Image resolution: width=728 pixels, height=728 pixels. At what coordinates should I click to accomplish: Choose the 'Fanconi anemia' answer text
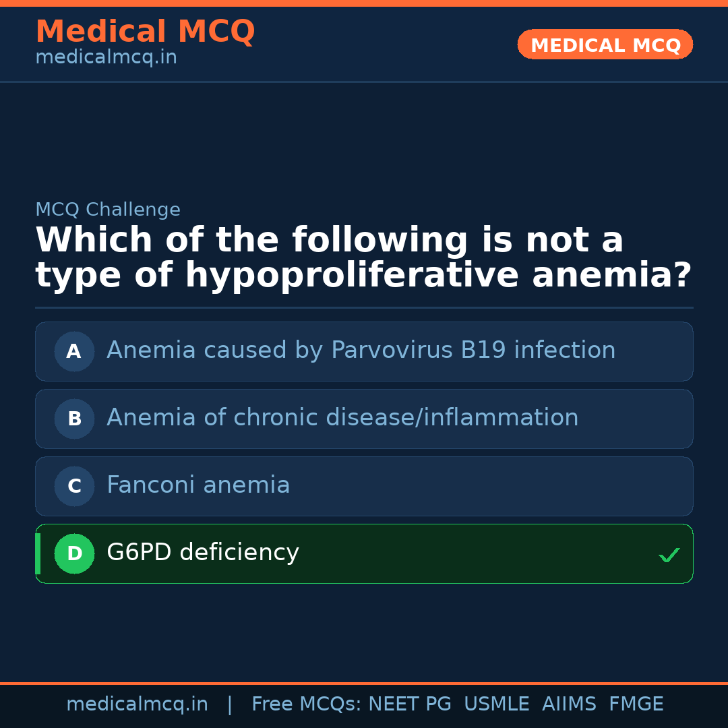[x=198, y=485]
